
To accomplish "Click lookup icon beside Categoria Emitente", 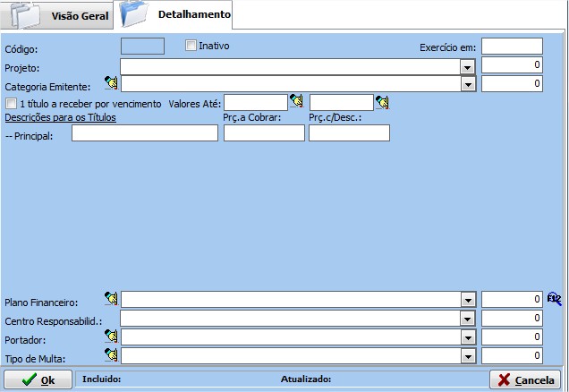I will 111,83.
